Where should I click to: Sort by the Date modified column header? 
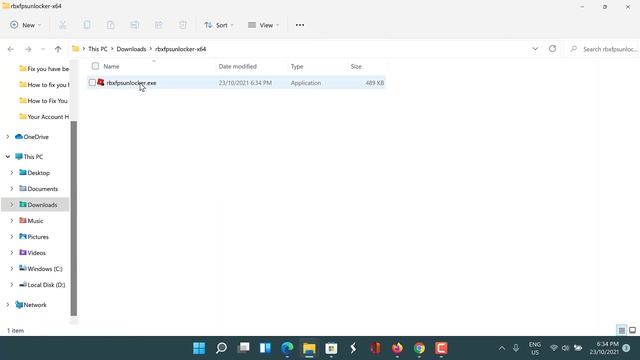[x=238, y=66]
